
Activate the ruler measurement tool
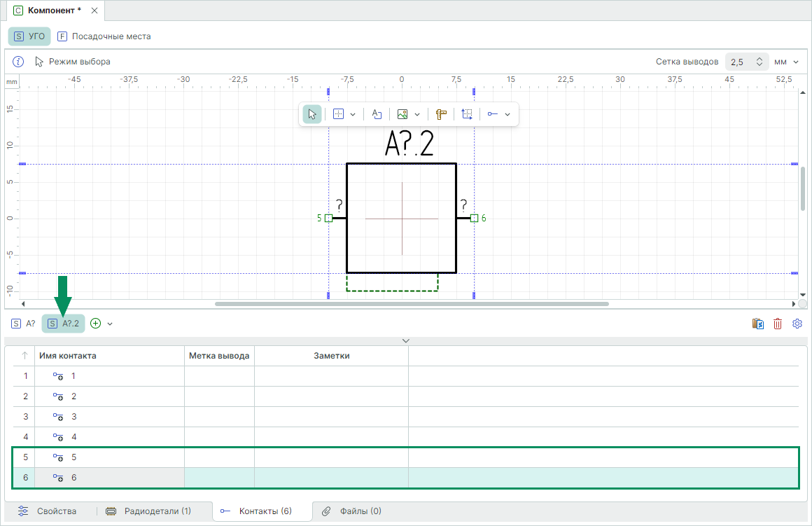(x=441, y=114)
